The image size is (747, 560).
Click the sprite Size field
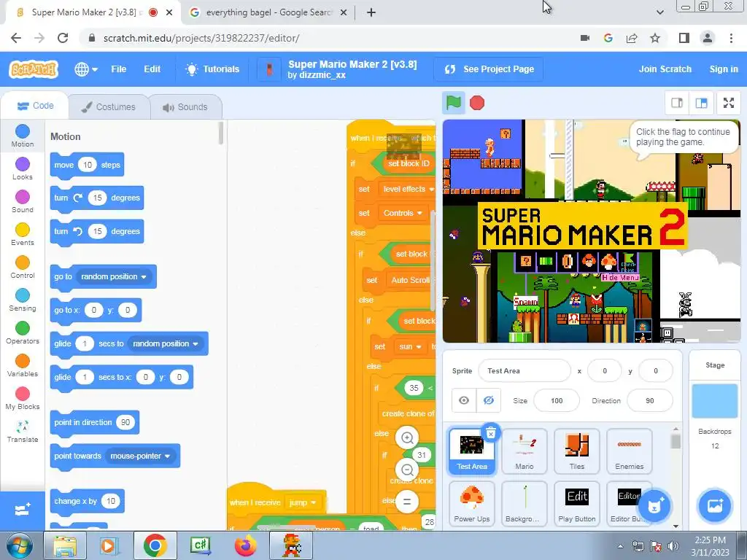tap(557, 400)
